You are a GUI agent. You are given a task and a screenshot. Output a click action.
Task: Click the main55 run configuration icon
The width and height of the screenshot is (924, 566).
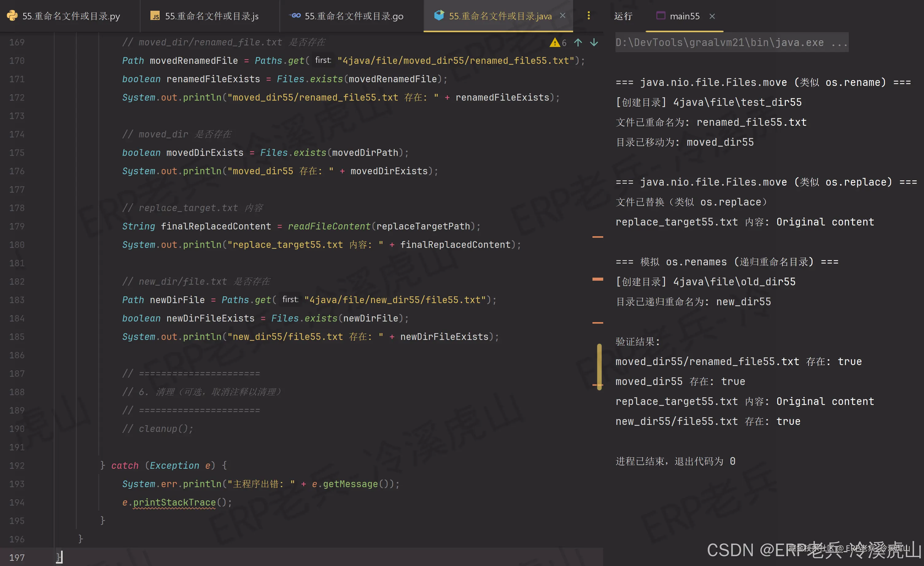pyautogui.click(x=661, y=16)
